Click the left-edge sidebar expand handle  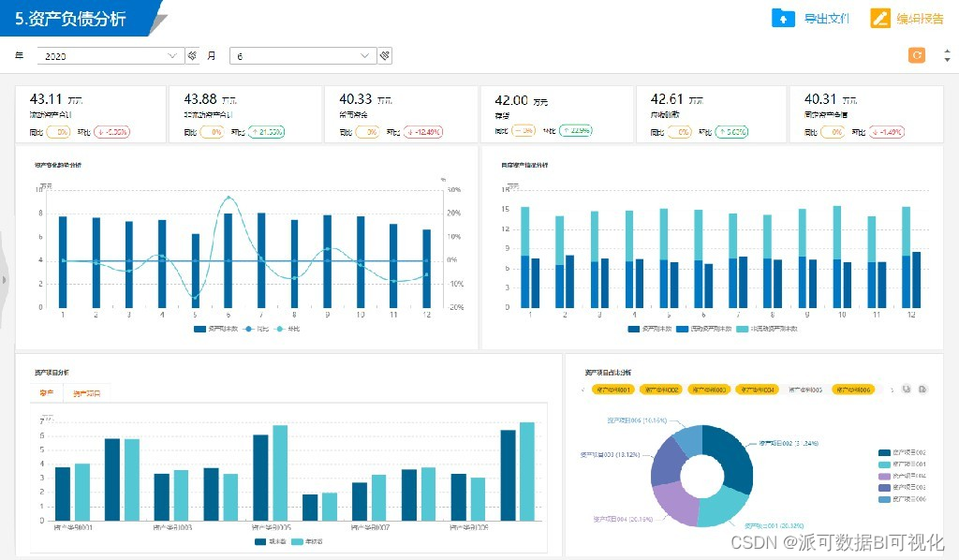coord(4,280)
